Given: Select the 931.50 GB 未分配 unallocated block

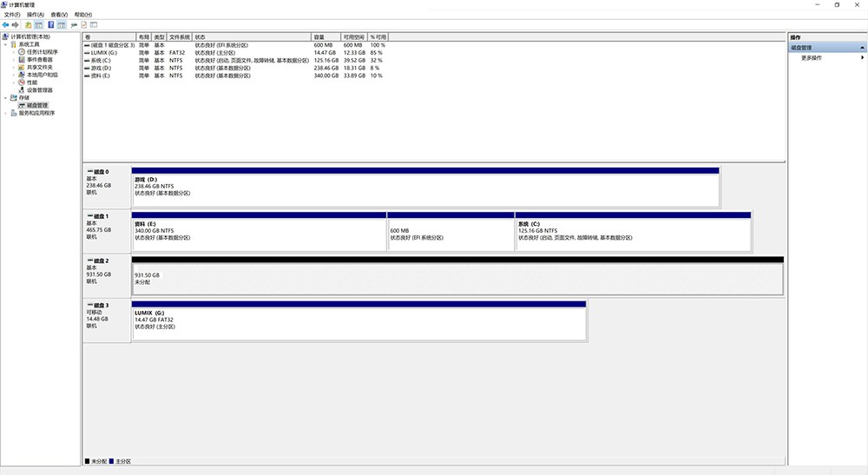Looking at the screenshot, I should point(457,276).
